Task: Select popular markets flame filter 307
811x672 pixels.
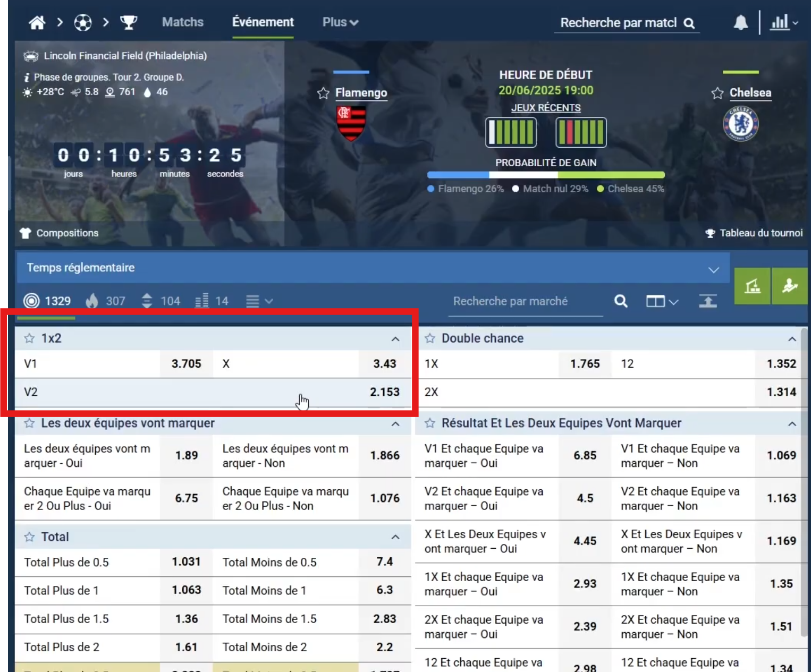Action: [x=92, y=301]
